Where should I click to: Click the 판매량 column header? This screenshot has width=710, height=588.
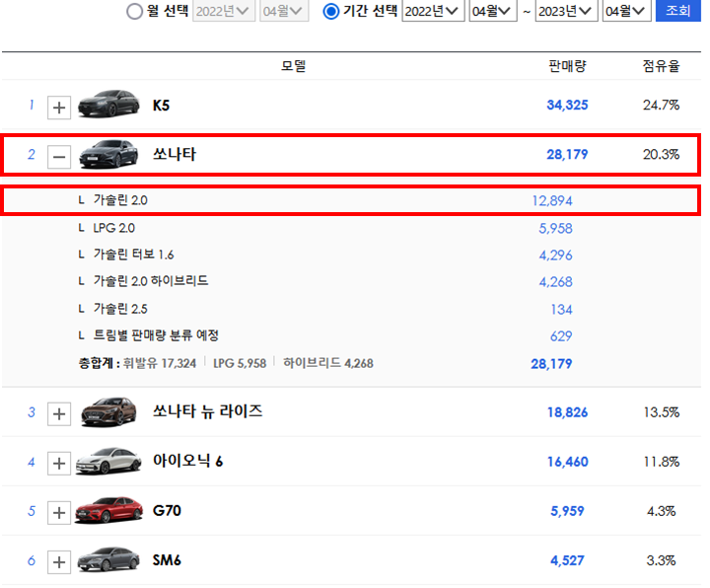click(x=567, y=66)
